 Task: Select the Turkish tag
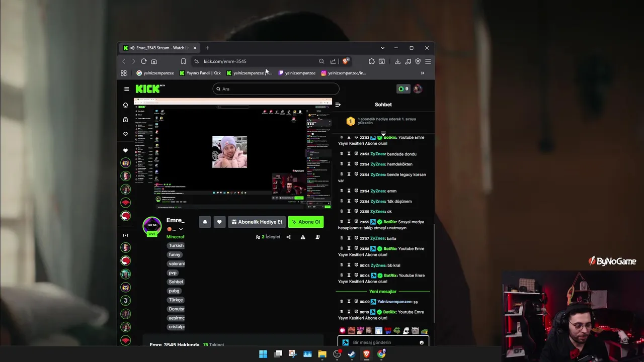click(176, 245)
